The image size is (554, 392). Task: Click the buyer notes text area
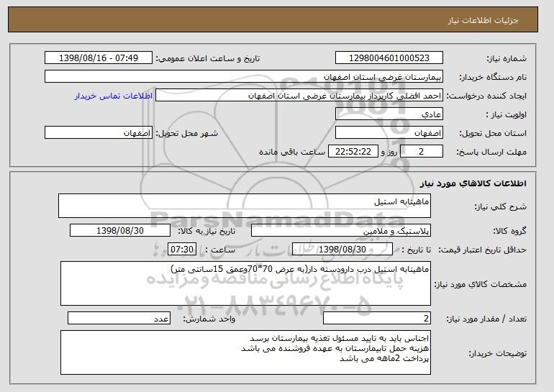coord(245,352)
